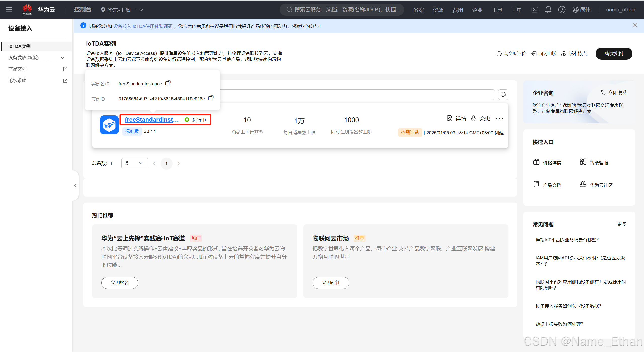Viewport: 644px width, 352px height.
Task: Copy the instance name freeStandardInstance
Action: 168,83
